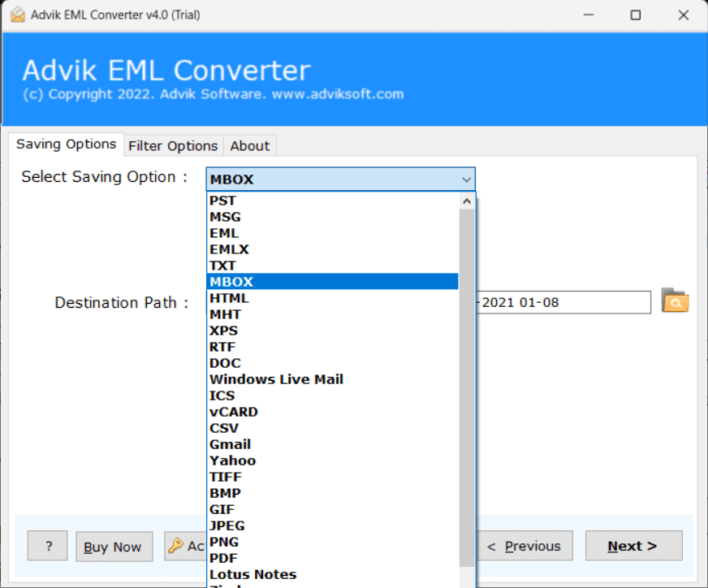Click the folder browse icon beside Destination Path
This screenshot has height=588, width=708.
coord(675,301)
